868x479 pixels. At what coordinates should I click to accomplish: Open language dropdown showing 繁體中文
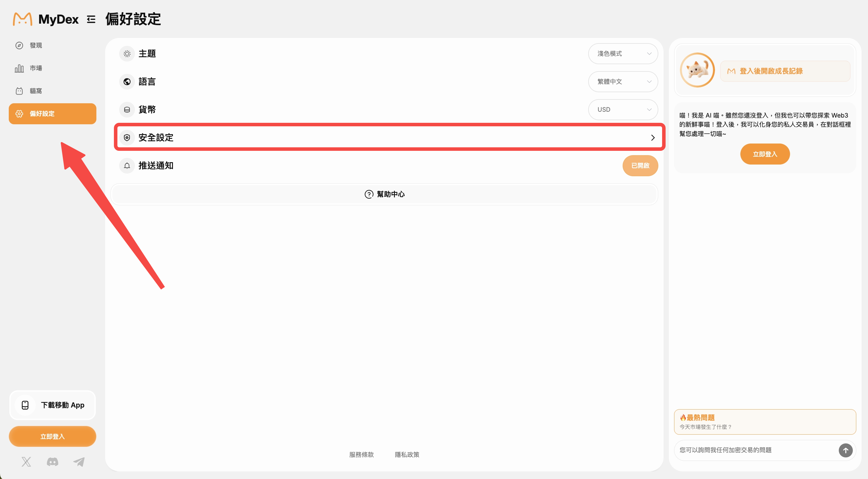coord(623,81)
